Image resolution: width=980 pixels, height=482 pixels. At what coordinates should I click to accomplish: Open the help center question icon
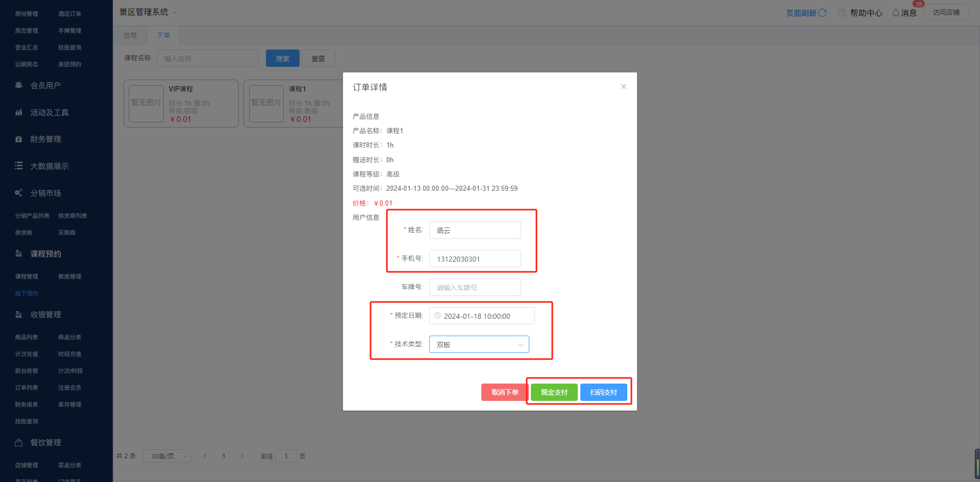842,13
